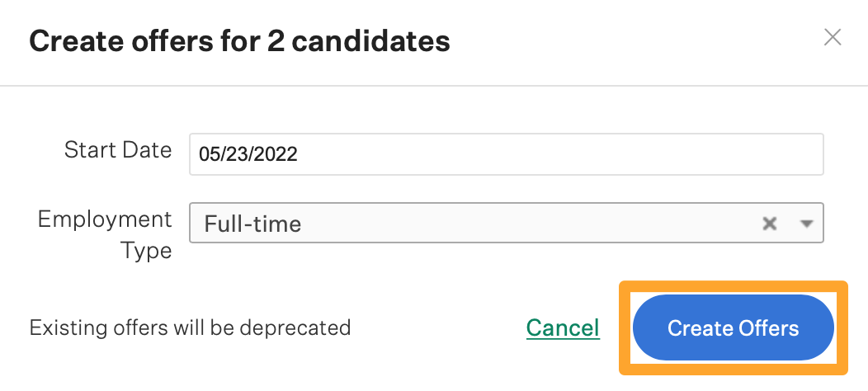Screen dimensions: 868x391
Task: Close the Create offers dialog
Action: point(832,38)
